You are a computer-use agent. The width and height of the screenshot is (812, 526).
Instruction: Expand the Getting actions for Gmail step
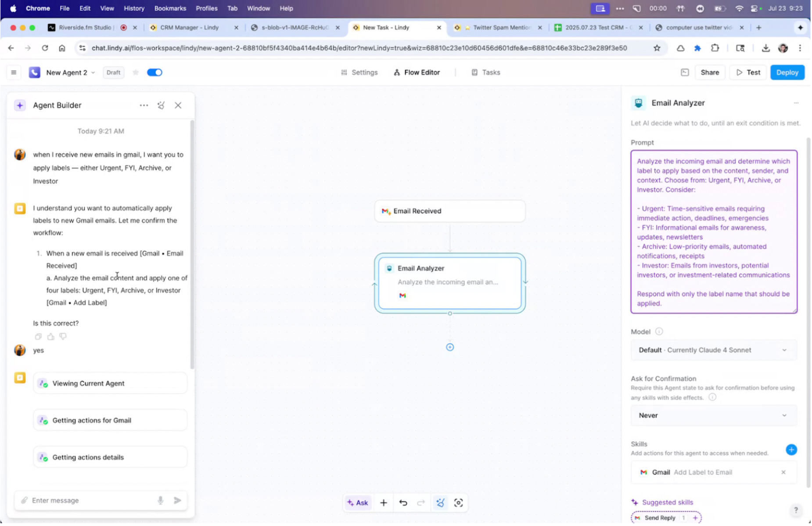pos(110,421)
